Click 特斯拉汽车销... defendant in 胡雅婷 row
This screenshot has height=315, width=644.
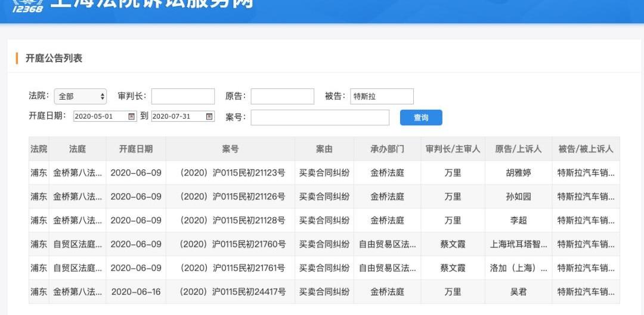586,173
